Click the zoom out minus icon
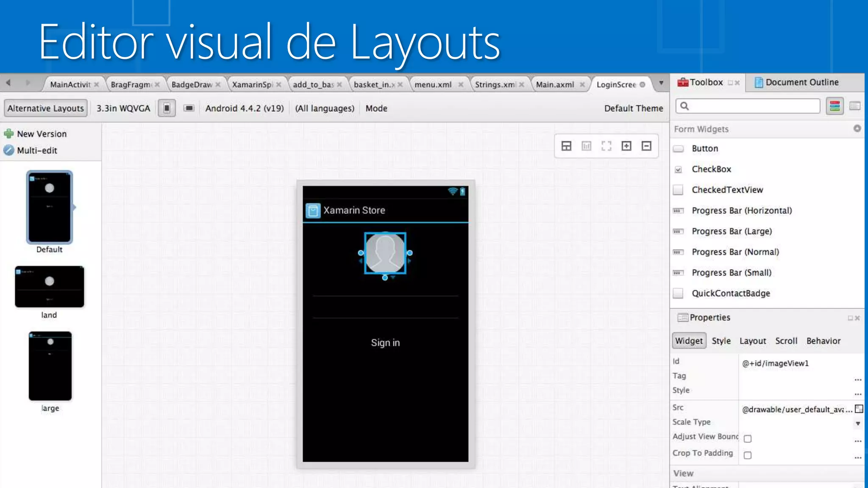 [646, 146]
